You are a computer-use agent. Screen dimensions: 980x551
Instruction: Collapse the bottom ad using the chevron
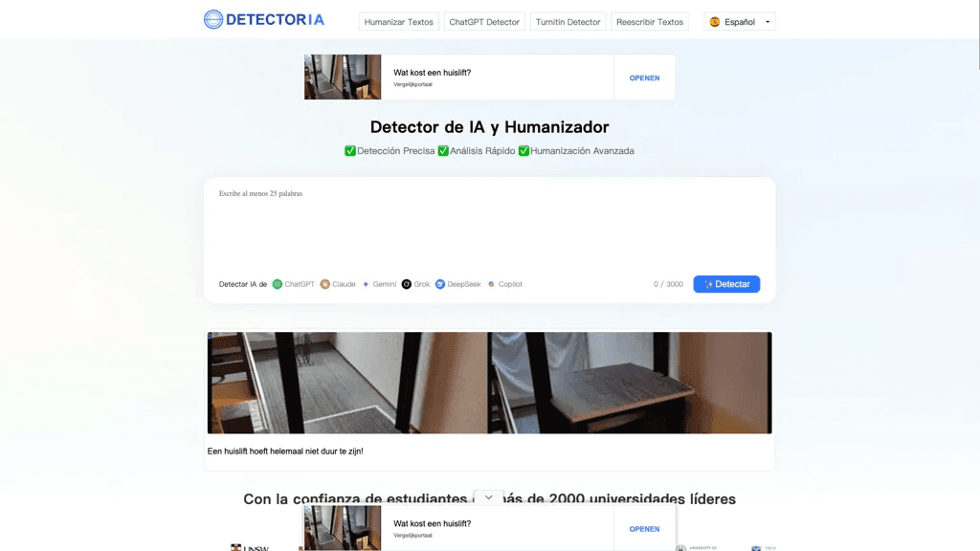(x=489, y=497)
